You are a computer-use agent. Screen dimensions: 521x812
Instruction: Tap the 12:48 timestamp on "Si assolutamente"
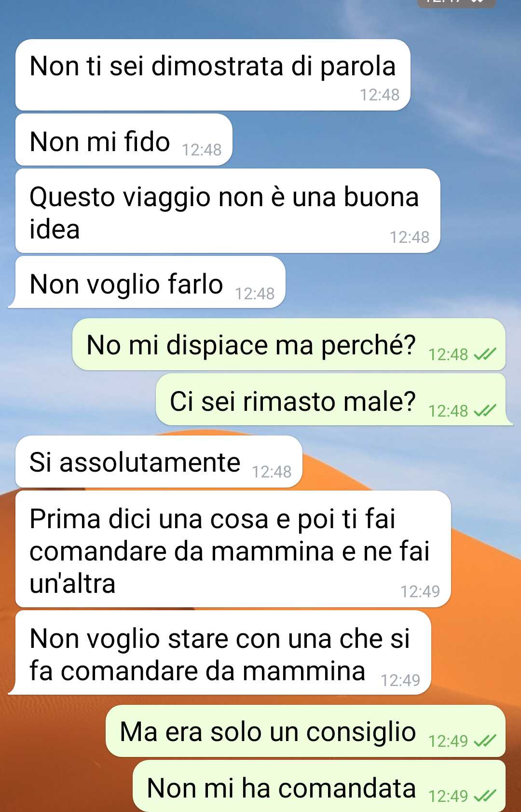pyautogui.click(x=272, y=472)
